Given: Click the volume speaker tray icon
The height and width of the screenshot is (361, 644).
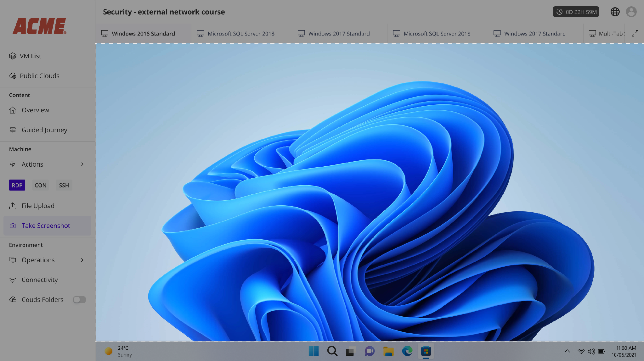Looking at the screenshot, I should click(x=591, y=351).
